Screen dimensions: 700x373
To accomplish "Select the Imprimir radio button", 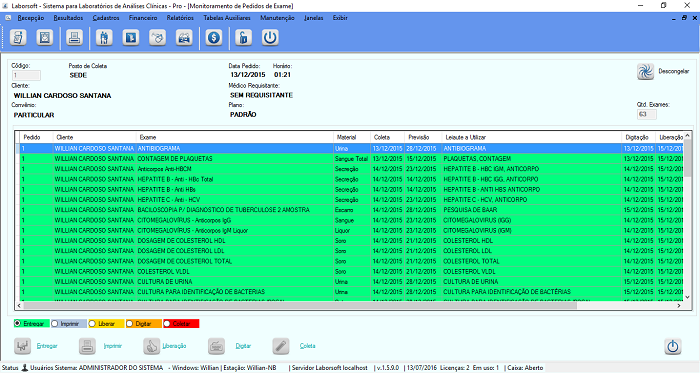I will coord(54,323).
